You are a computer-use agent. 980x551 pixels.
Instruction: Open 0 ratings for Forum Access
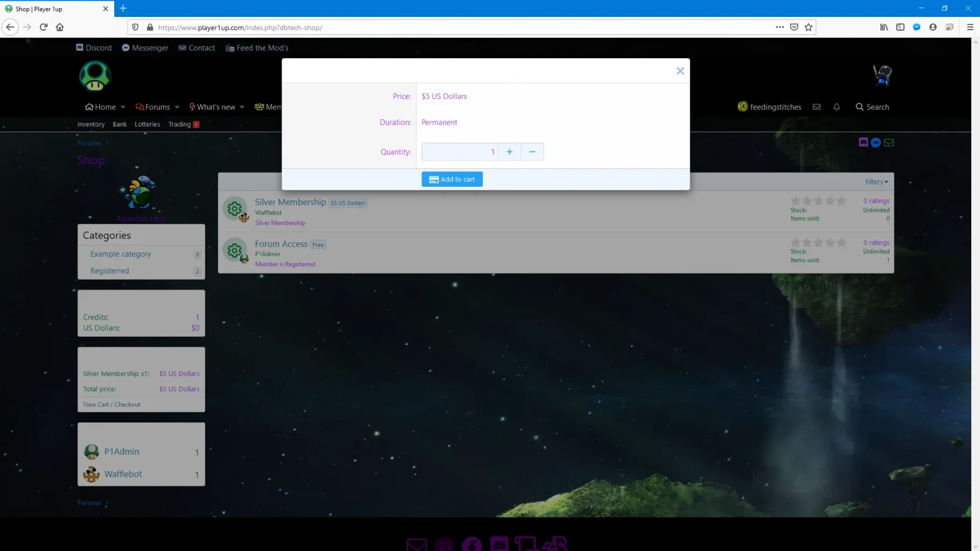(x=876, y=243)
